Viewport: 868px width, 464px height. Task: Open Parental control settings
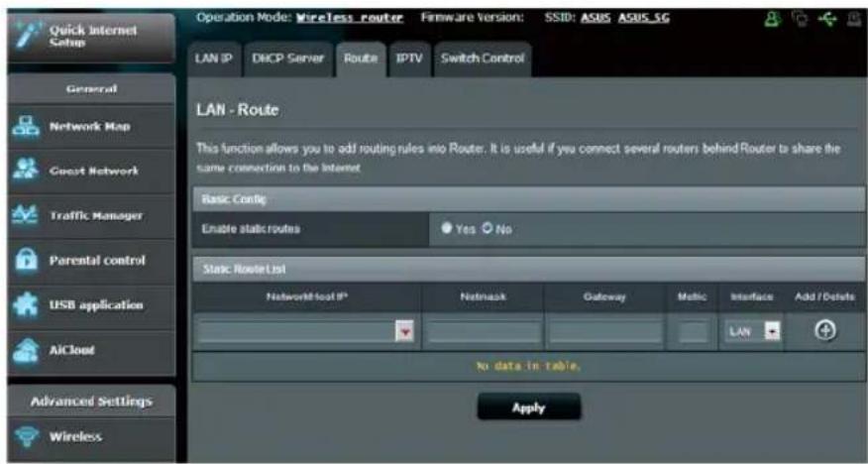(92, 261)
